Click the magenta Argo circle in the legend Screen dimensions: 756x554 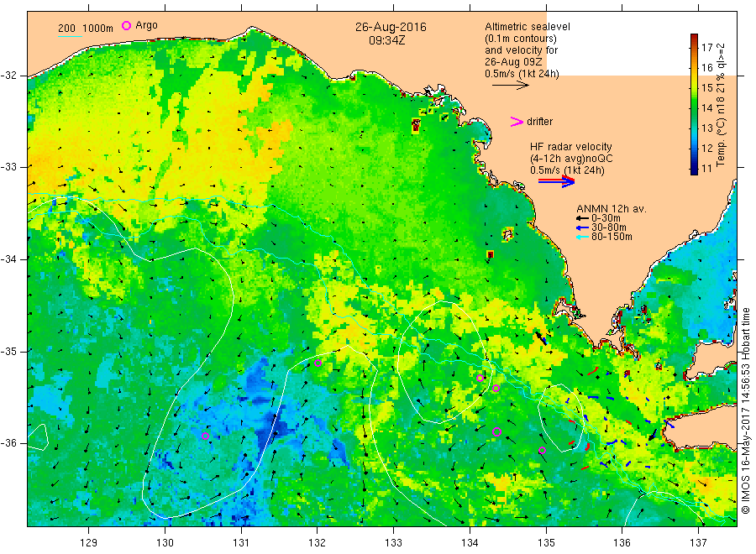coord(127,26)
